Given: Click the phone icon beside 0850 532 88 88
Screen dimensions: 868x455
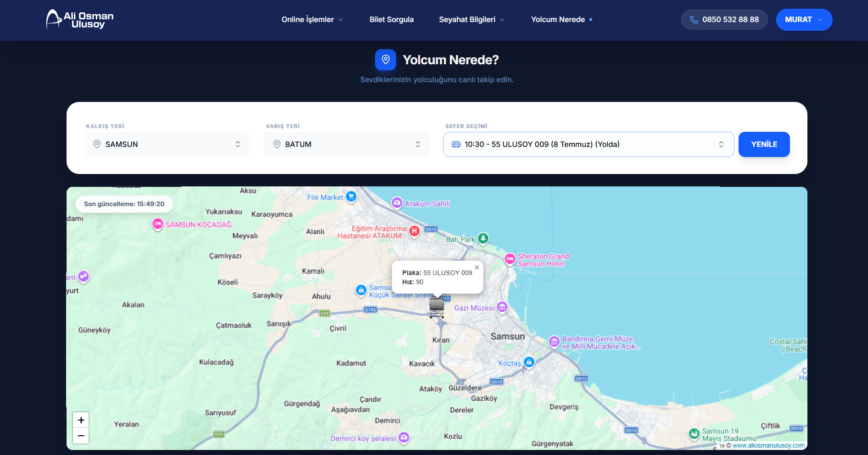Looking at the screenshot, I should pyautogui.click(x=694, y=20).
